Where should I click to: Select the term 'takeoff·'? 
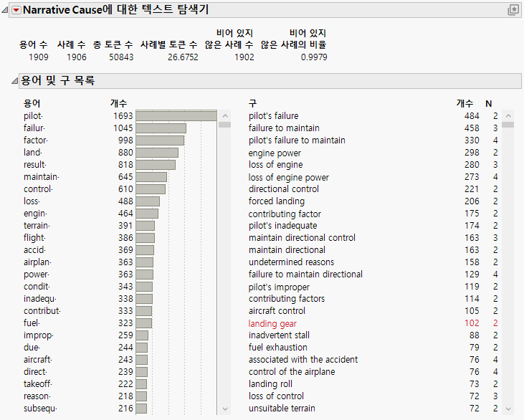(x=38, y=384)
